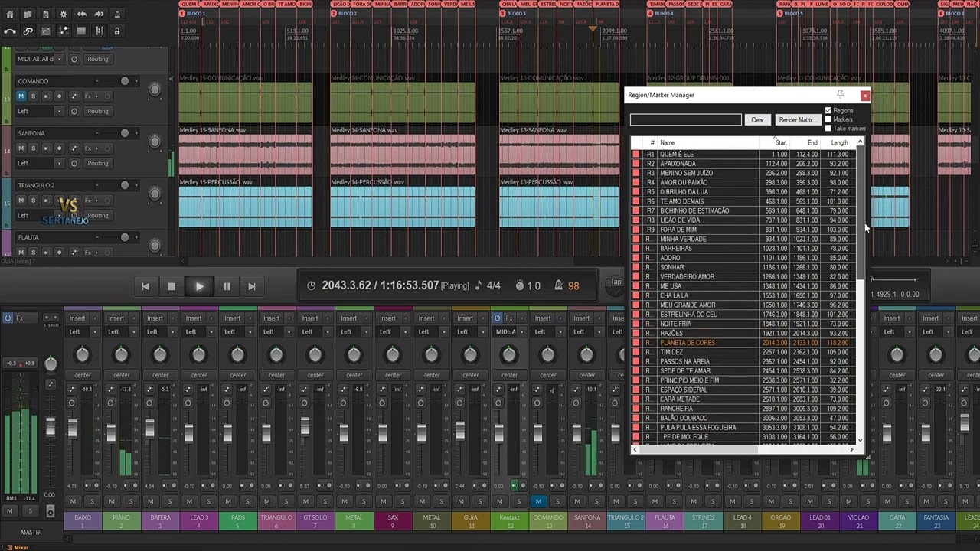This screenshot has height=551, width=980.
Task: Enable the Markers checkbox
Action: pos(828,119)
